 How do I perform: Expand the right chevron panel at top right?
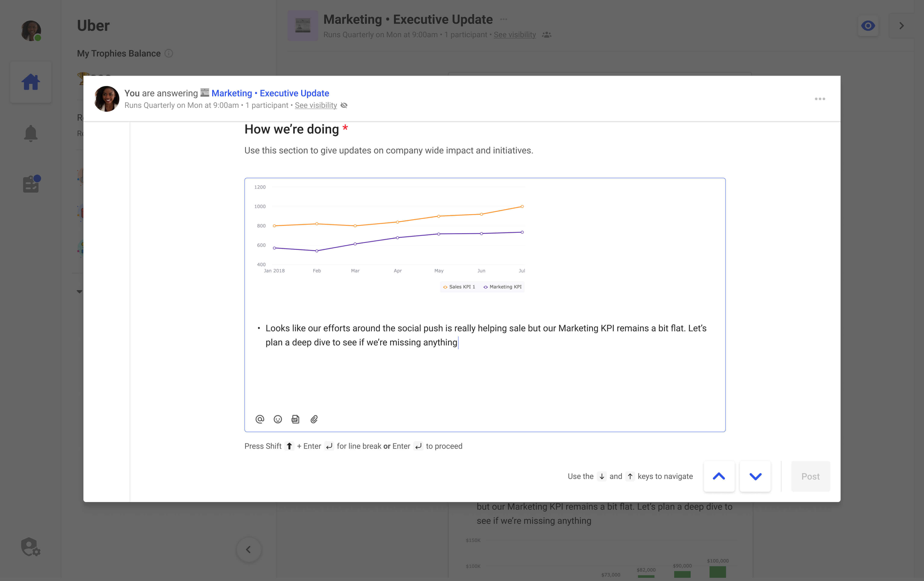pos(901,25)
